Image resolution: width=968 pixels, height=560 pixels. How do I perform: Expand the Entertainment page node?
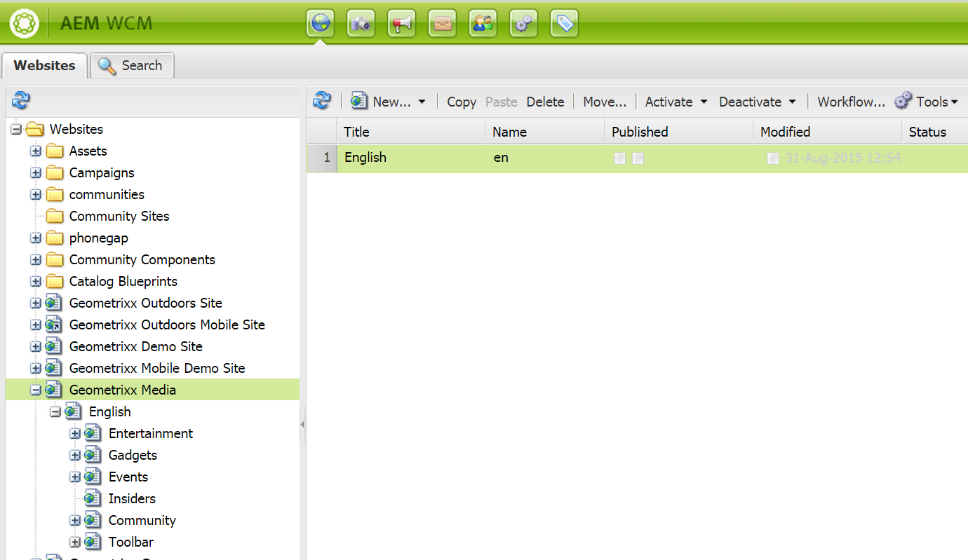75,434
